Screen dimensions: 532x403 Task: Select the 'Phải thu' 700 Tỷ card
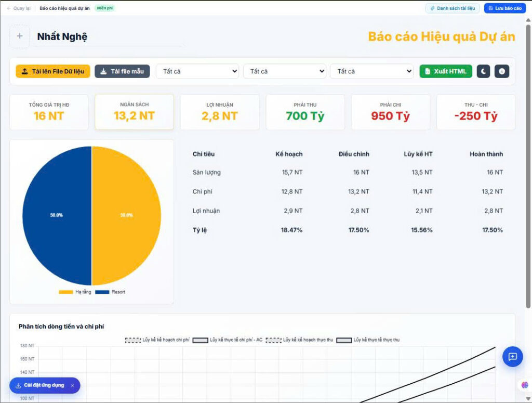pyautogui.click(x=305, y=112)
